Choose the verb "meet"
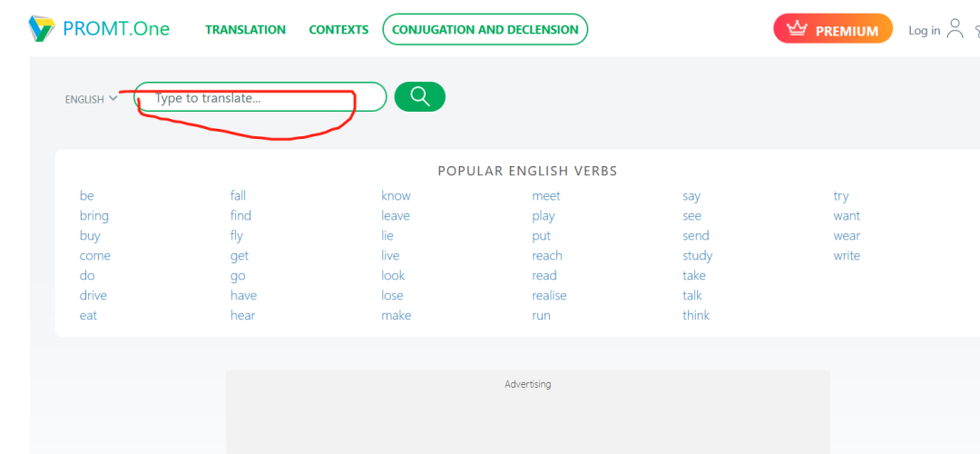Image resolution: width=980 pixels, height=454 pixels. [x=546, y=196]
